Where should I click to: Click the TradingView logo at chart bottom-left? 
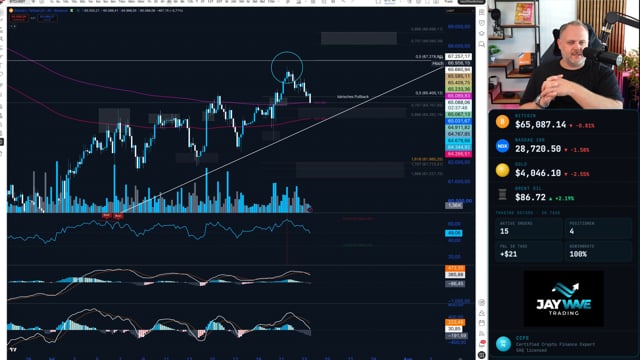pyautogui.click(x=13, y=350)
